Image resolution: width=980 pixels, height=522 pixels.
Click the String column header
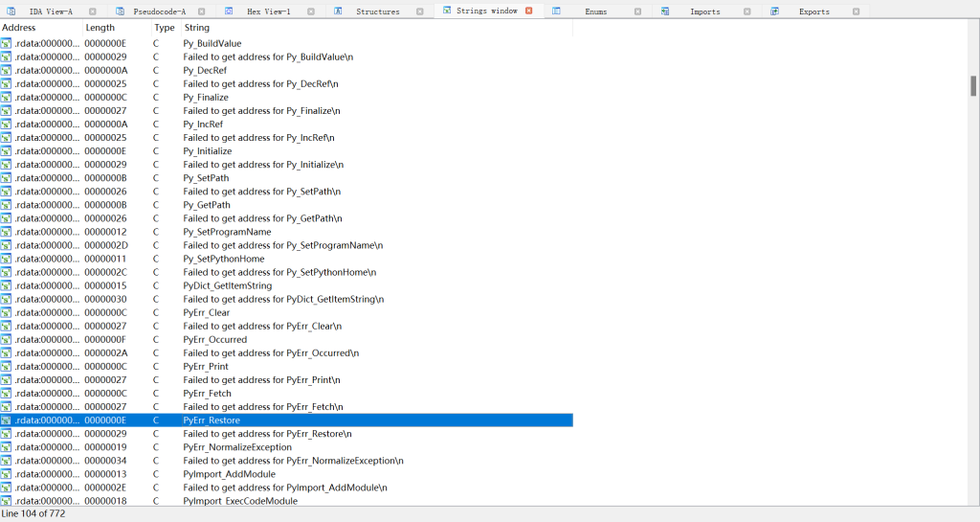point(196,28)
